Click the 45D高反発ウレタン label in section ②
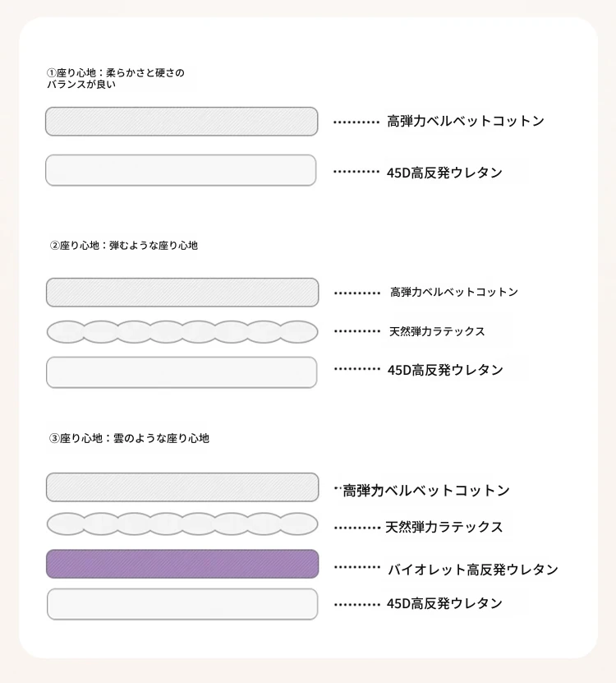 [x=445, y=370]
